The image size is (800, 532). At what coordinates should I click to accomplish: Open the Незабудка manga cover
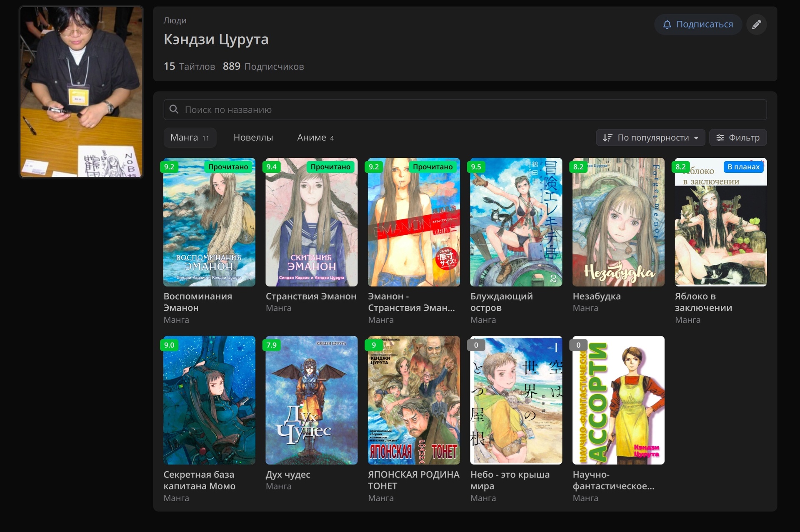pyautogui.click(x=618, y=222)
